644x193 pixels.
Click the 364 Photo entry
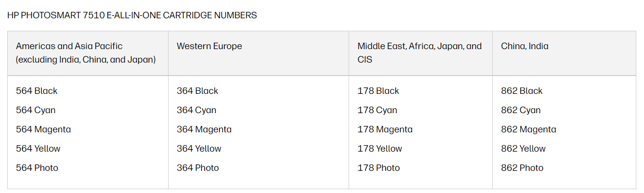198,168
